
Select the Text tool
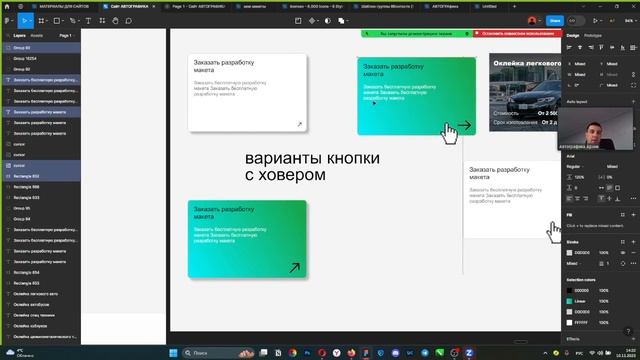coord(88,21)
